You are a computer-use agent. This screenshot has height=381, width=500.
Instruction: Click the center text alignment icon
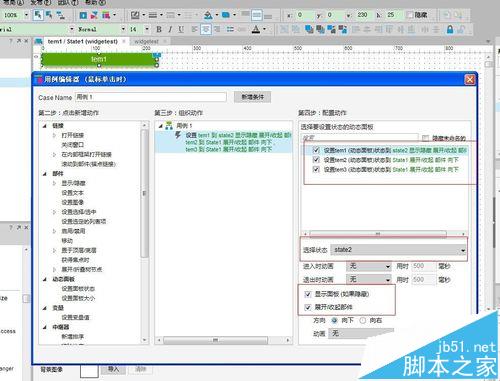point(206,29)
